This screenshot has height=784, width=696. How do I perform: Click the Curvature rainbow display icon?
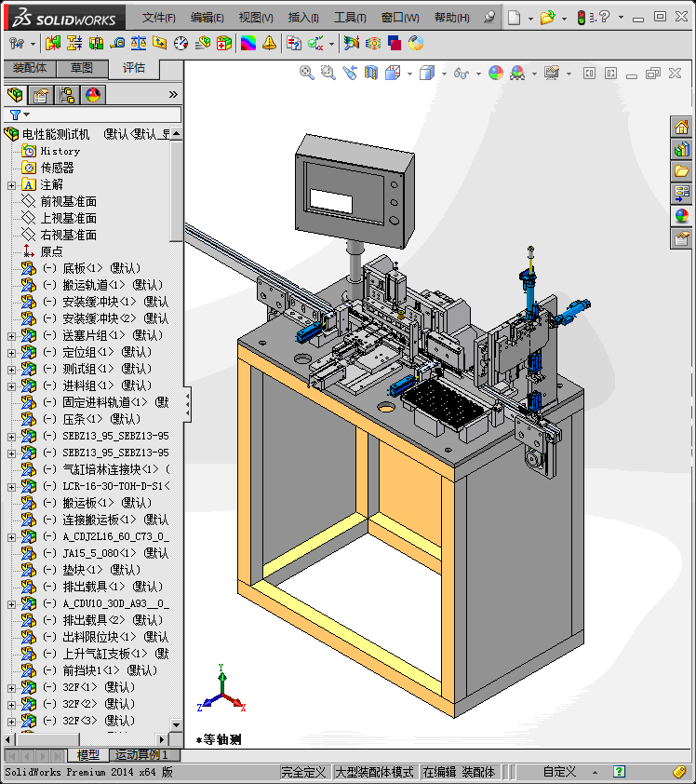[248, 44]
